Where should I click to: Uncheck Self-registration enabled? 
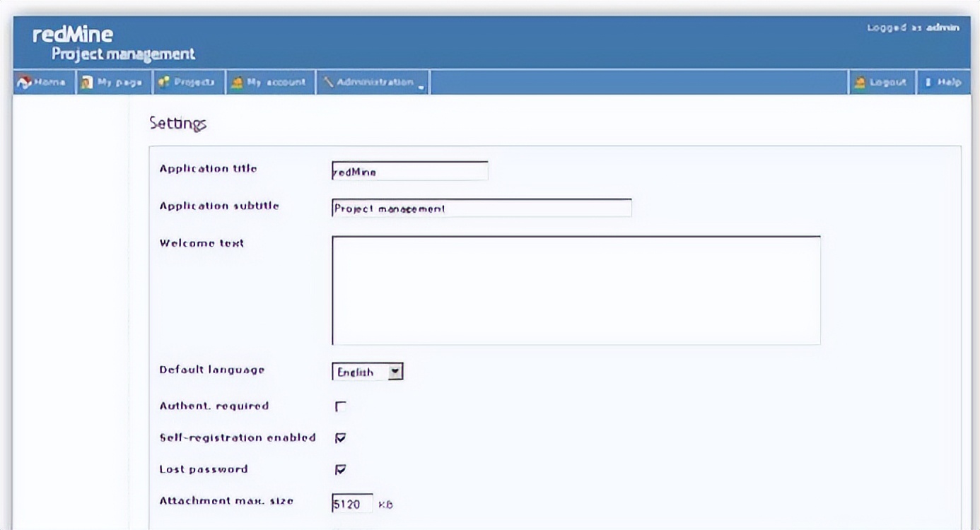(x=341, y=438)
